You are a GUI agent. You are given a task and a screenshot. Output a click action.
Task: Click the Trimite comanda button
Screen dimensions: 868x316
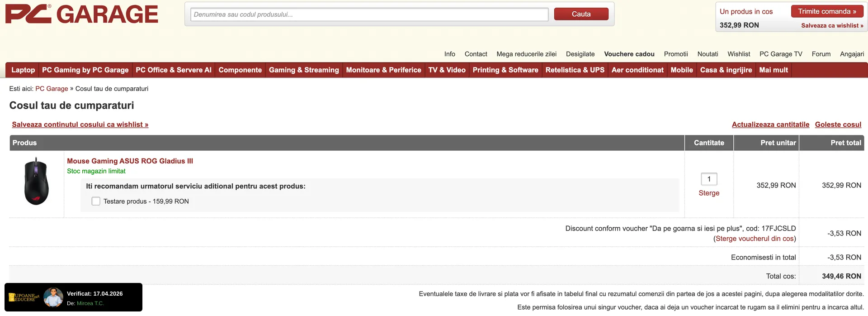point(827,11)
